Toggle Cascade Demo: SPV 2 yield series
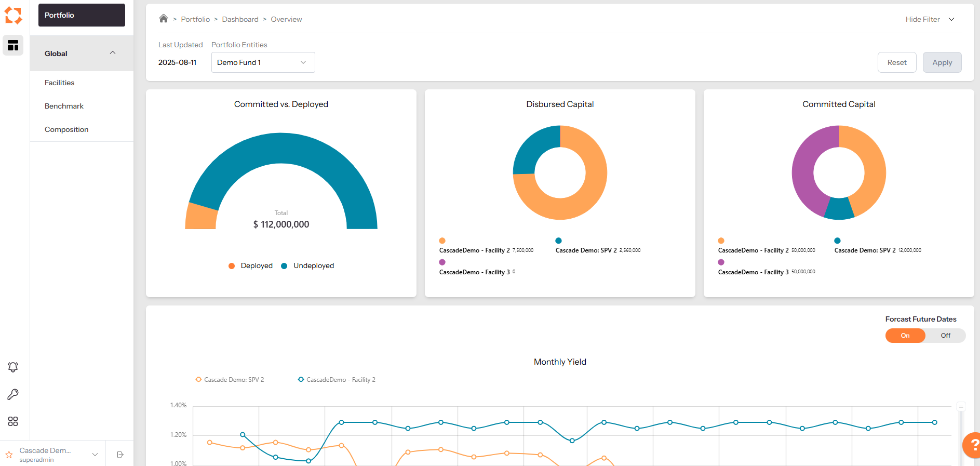The height and width of the screenshot is (466, 980). [230, 380]
